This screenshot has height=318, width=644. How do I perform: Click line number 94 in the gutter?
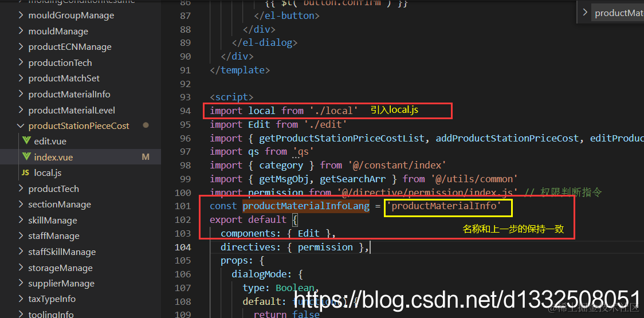[x=186, y=111]
